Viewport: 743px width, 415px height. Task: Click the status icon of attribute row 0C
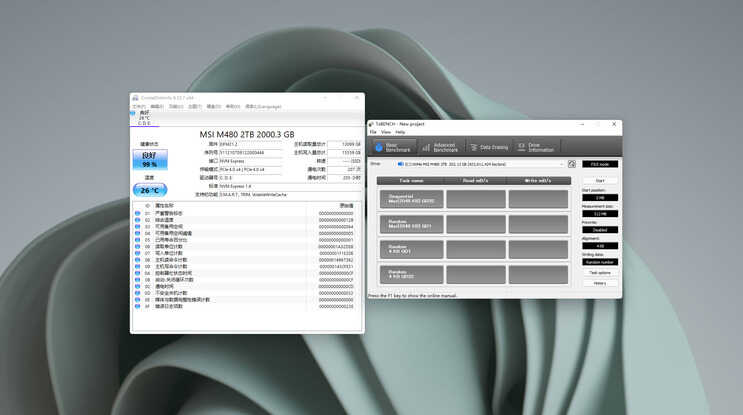tap(137, 286)
